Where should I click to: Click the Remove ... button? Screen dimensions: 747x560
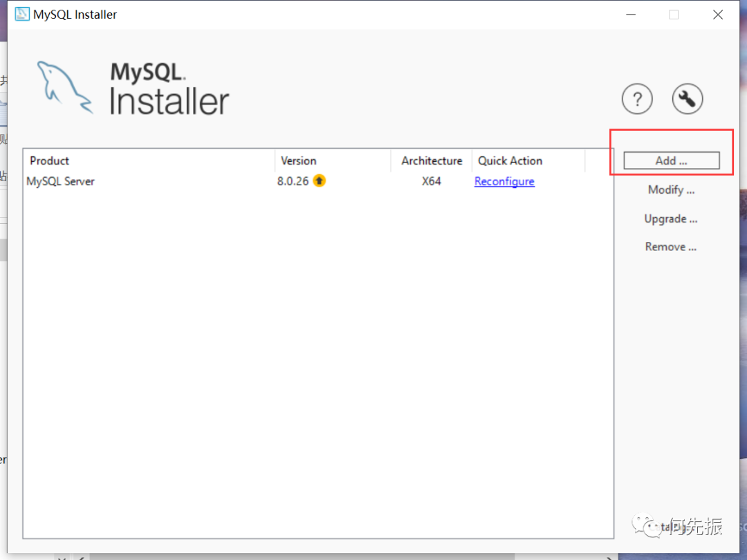pos(671,247)
